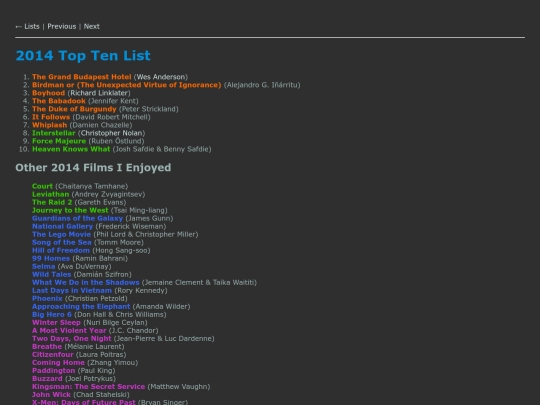The width and height of the screenshot is (540, 405).
Task: Select Journey to the West title
Action: 70,210
